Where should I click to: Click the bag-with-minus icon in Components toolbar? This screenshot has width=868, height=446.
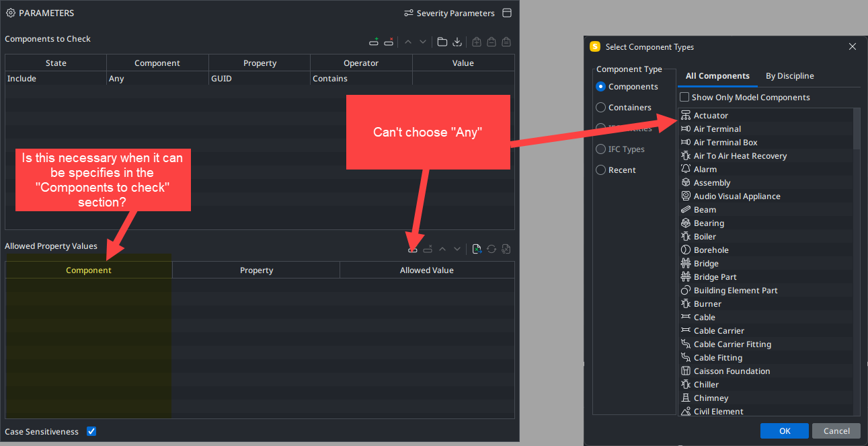491,42
